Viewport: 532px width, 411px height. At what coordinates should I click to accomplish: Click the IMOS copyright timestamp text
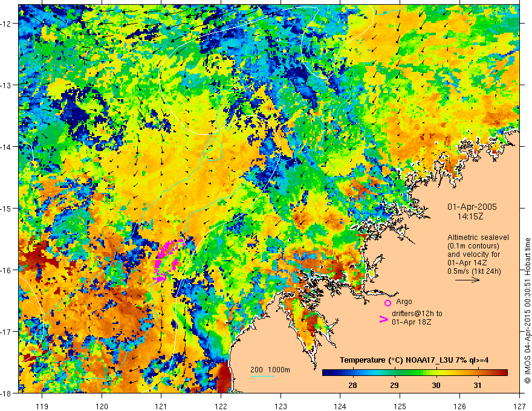pos(527,311)
